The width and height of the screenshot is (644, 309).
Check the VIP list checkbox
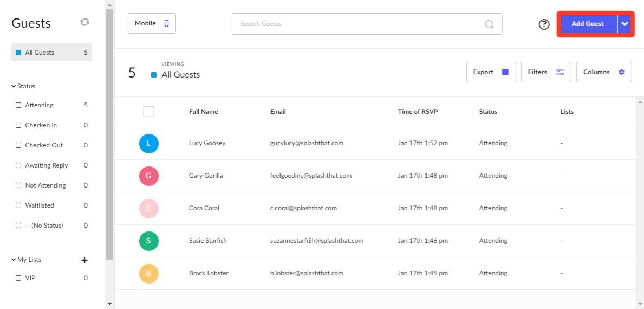[x=18, y=278]
